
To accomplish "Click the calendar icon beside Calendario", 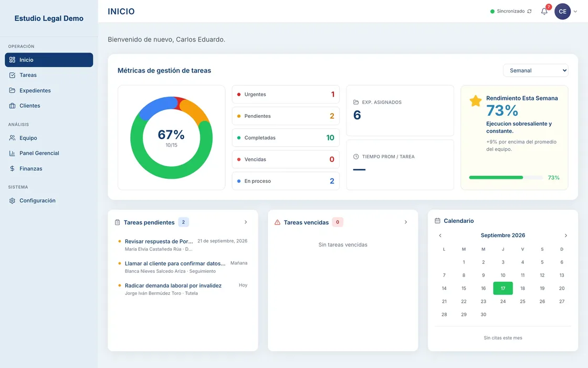I will coord(437,221).
